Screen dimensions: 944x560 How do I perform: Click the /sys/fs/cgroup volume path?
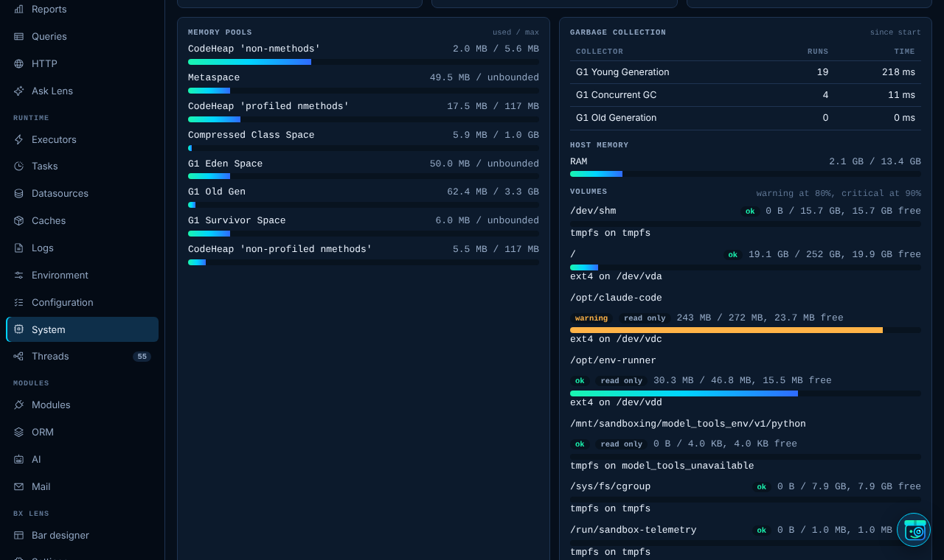click(x=611, y=486)
